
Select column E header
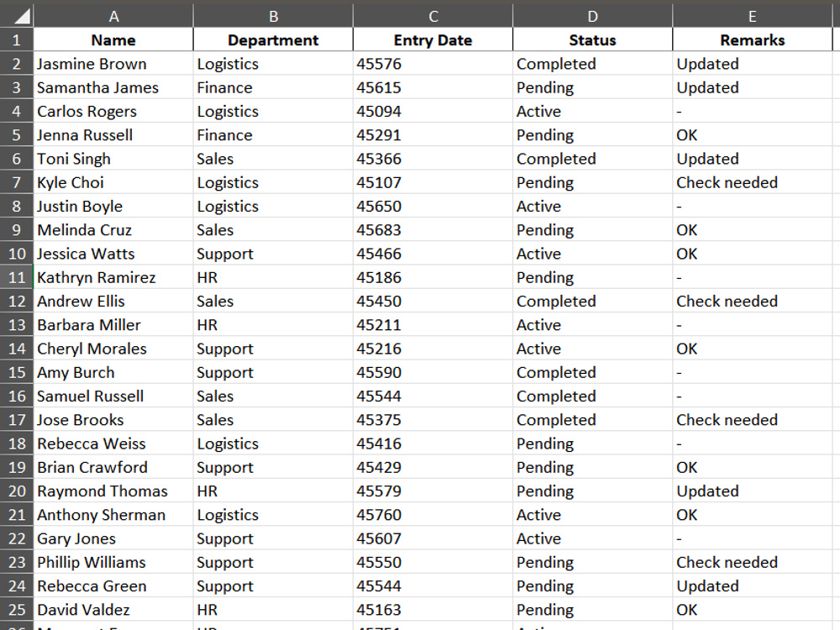click(x=752, y=16)
